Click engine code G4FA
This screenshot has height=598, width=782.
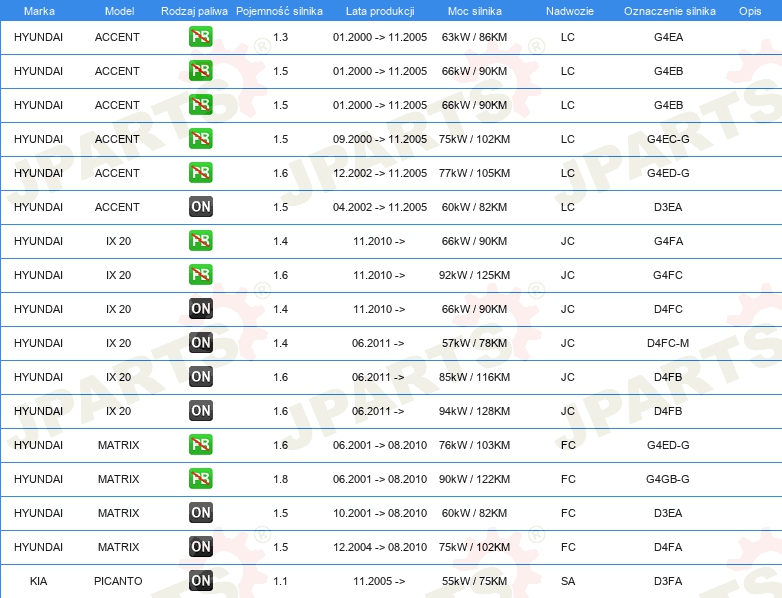click(668, 241)
